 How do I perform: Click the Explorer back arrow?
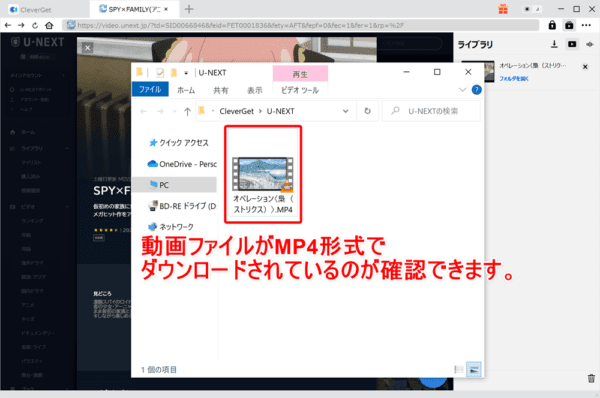143,111
